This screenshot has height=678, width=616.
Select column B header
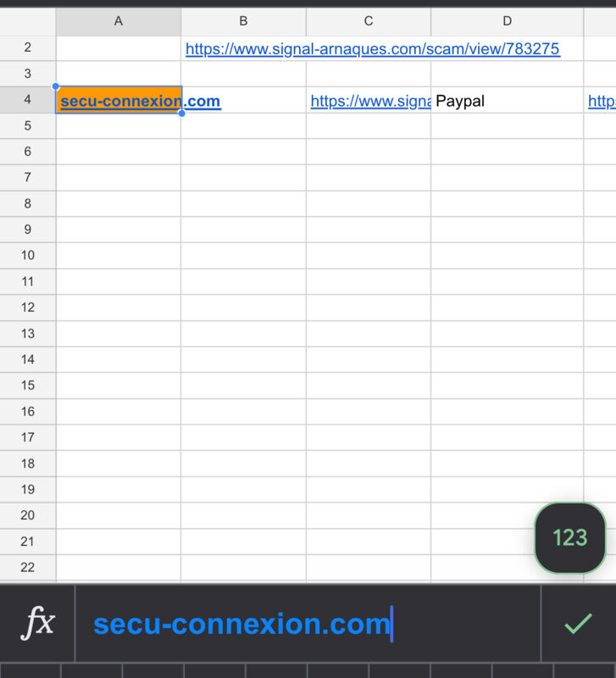243,20
